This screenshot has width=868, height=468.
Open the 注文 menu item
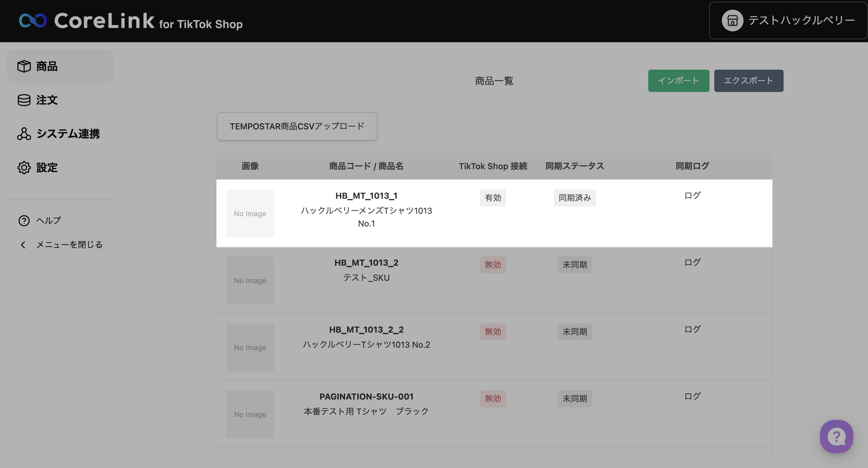pyautogui.click(x=47, y=100)
